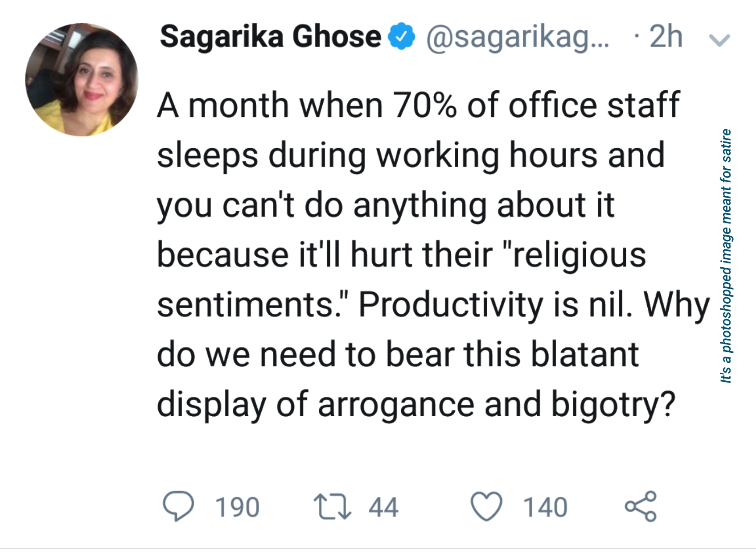Viewport: 756px width, 553px height.
Task: Click the 2h timestamp
Action: click(666, 36)
